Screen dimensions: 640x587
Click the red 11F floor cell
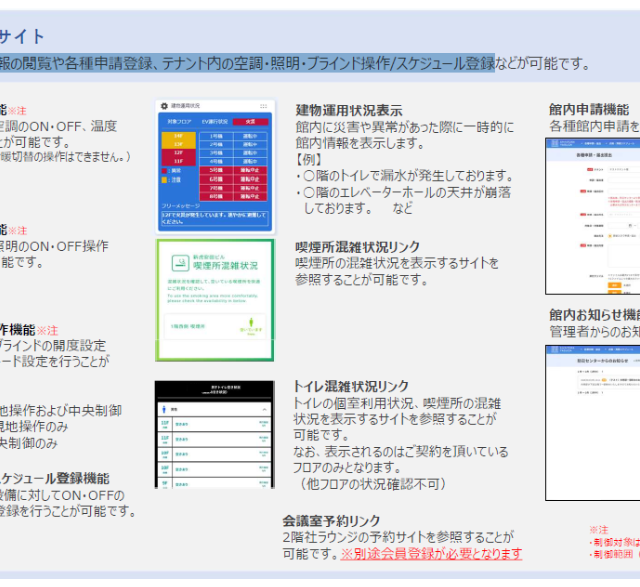(x=178, y=161)
